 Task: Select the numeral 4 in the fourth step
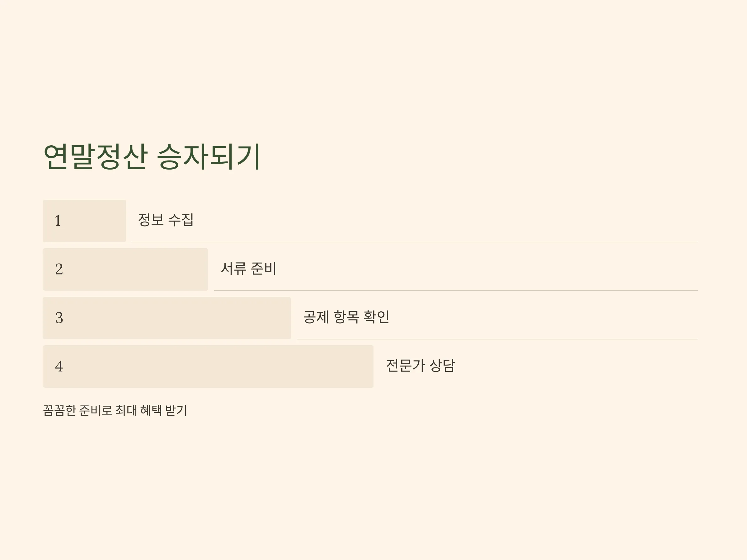pyautogui.click(x=59, y=366)
